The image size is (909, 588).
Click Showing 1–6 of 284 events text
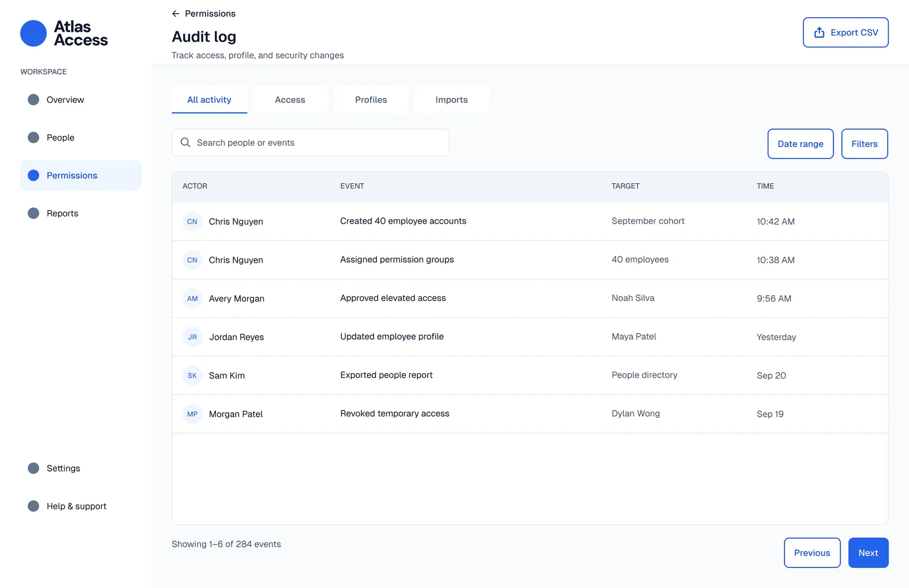coord(226,544)
